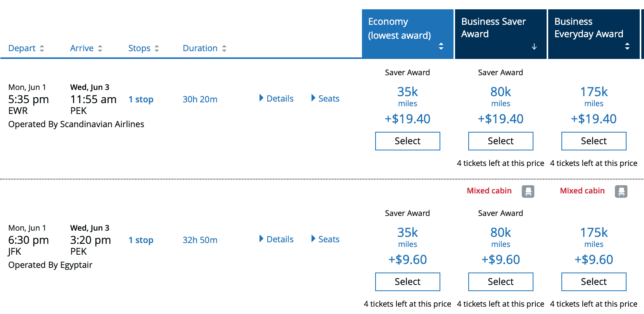Select 80k Business Saver for JFK flight
Screen dimensions: 644x314
501,282
